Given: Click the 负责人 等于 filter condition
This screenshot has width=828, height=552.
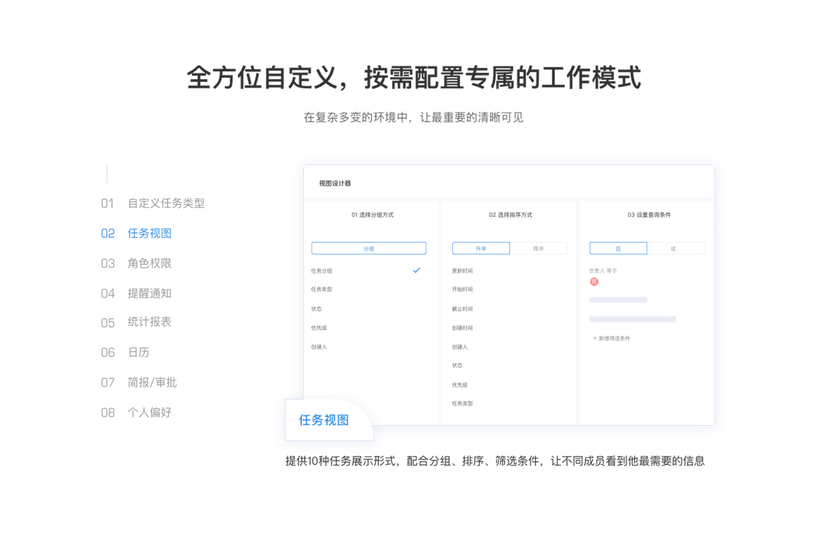Looking at the screenshot, I should 603,271.
